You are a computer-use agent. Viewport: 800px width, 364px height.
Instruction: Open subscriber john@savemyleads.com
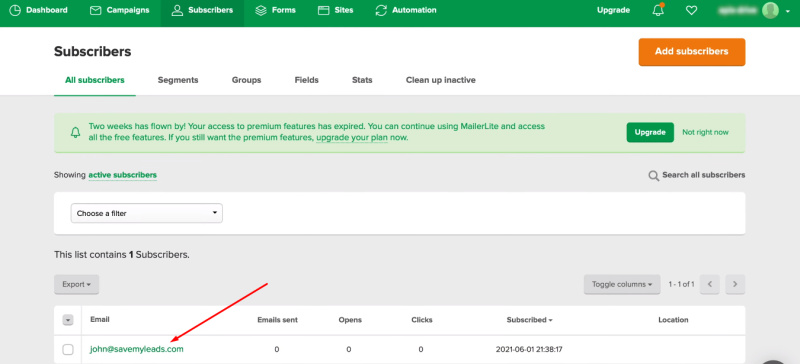point(137,349)
